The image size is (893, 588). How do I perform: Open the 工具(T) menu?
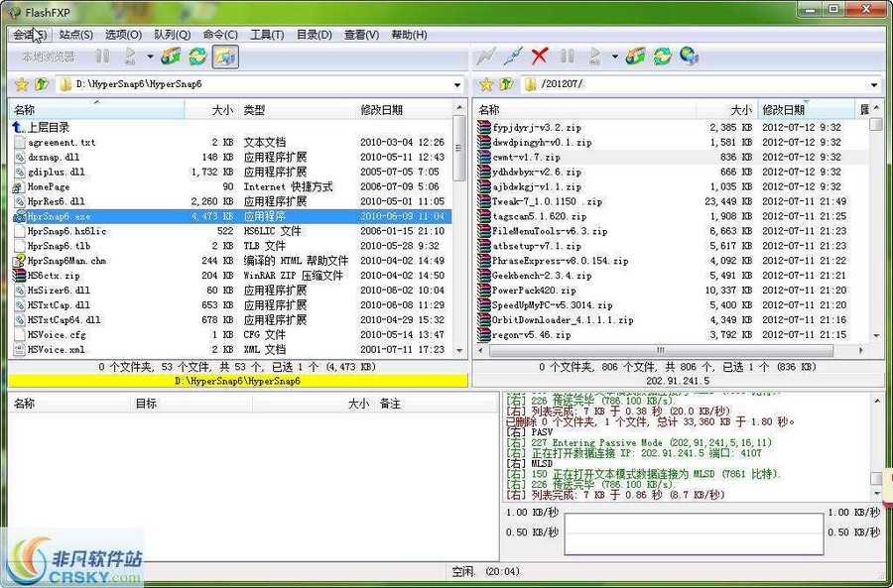tap(267, 35)
